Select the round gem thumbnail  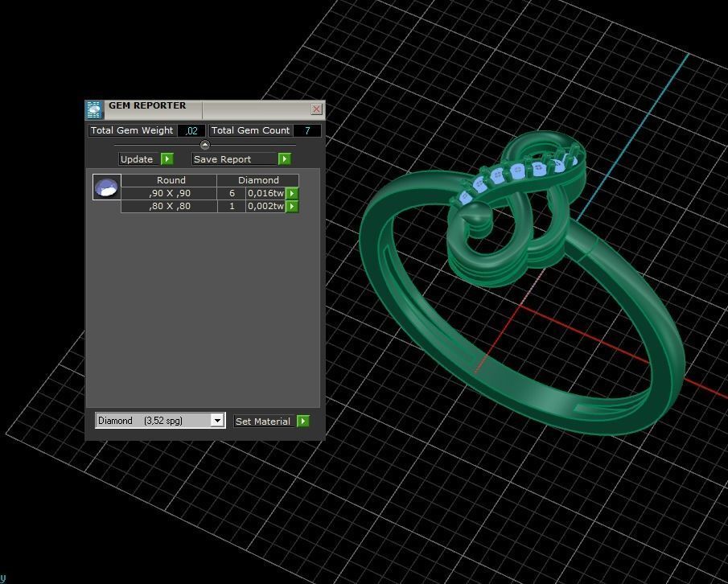pos(107,187)
